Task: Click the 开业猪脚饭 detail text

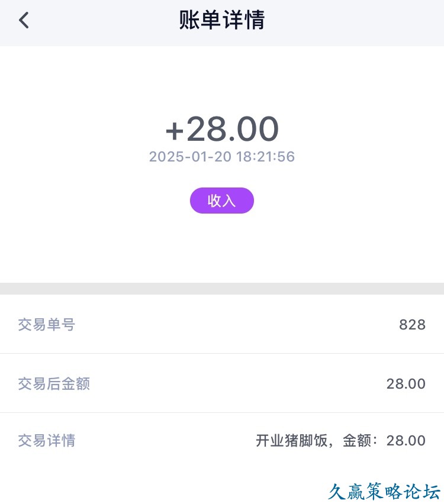Action: [x=291, y=441]
